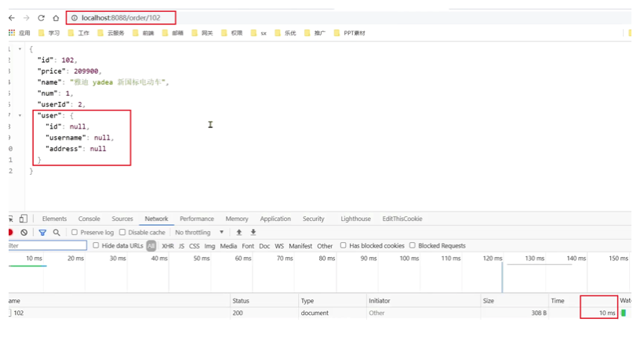Reload the page with the refresh icon
The height and width of the screenshot is (348, 644).
pyautogui.click(x=41, y=18)
